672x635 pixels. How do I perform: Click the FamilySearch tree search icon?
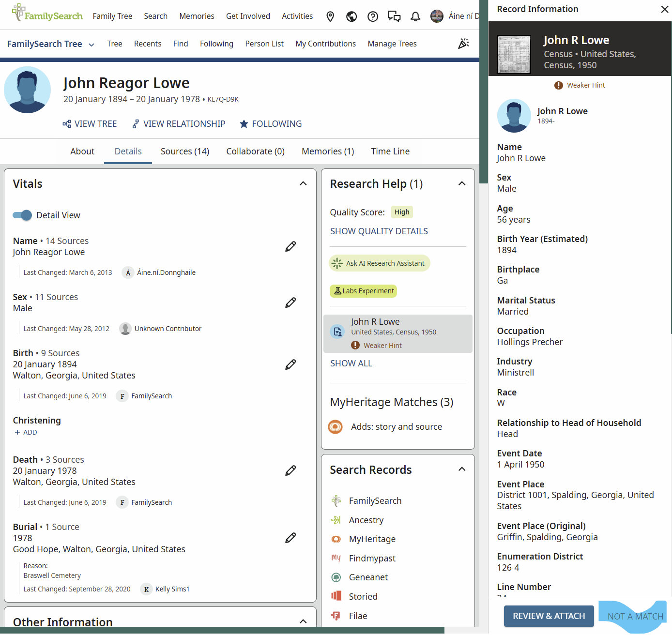point(336,501)
